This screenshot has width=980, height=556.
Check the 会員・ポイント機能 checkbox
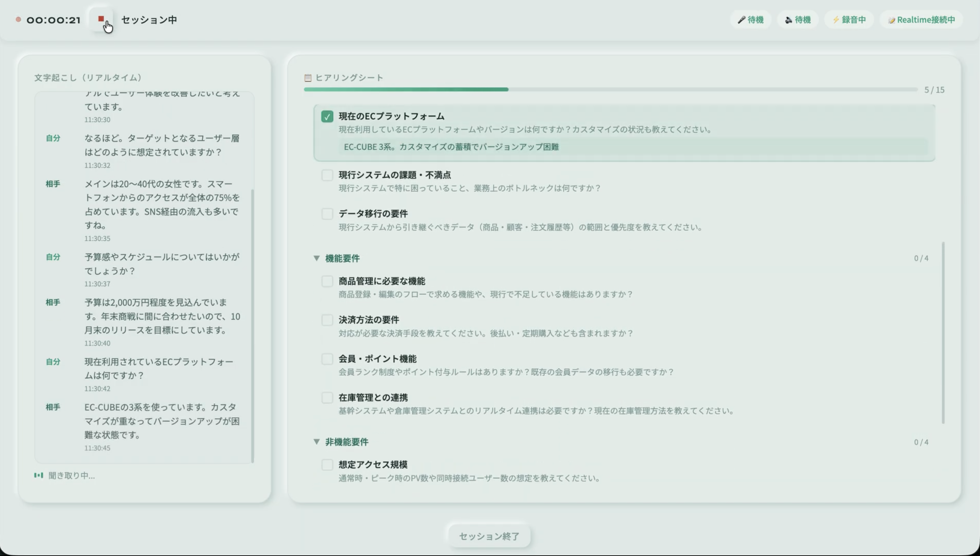click(x=327, y=359)
